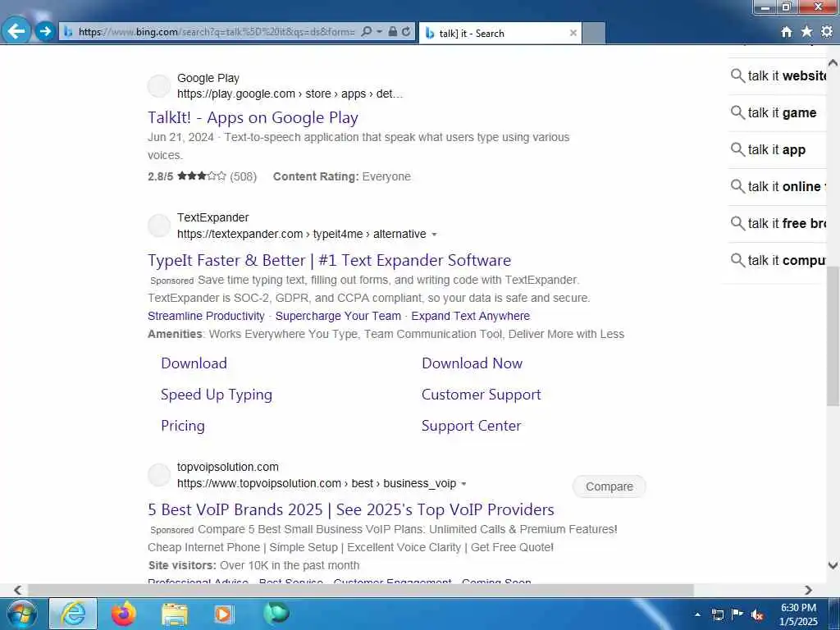840x630 pixels.
Task: Open 'TalkIt! - Apps on Google Play' result
Action: (253, 117)
